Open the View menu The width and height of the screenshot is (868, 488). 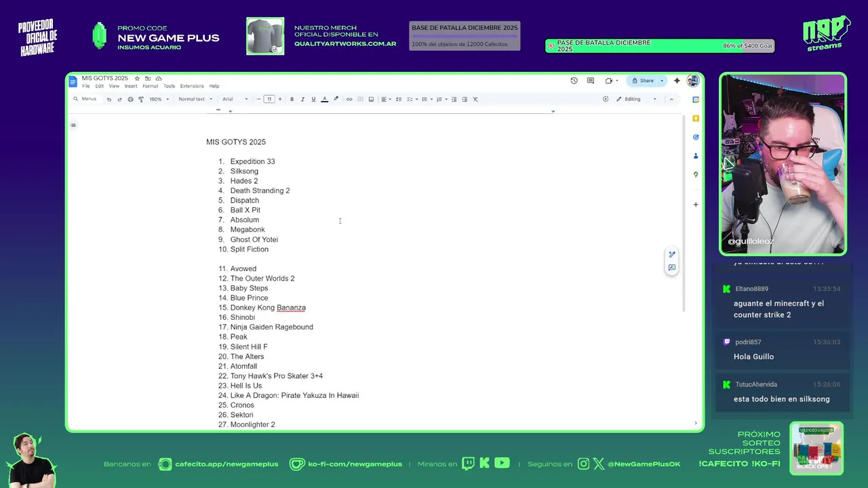(x=114, y=86)
